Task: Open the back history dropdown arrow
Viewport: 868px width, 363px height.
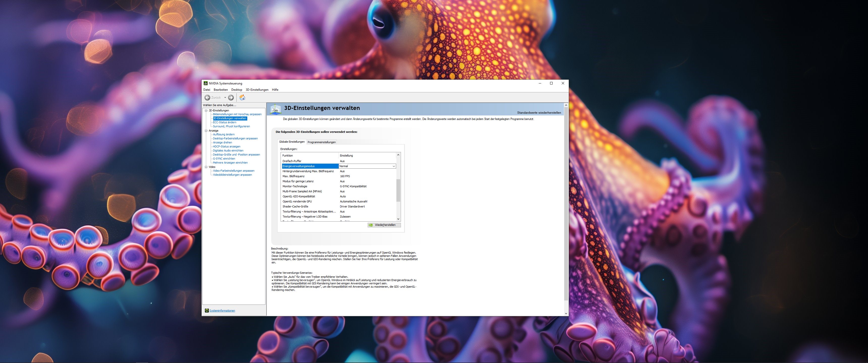Action: click(x=225, y=98)
